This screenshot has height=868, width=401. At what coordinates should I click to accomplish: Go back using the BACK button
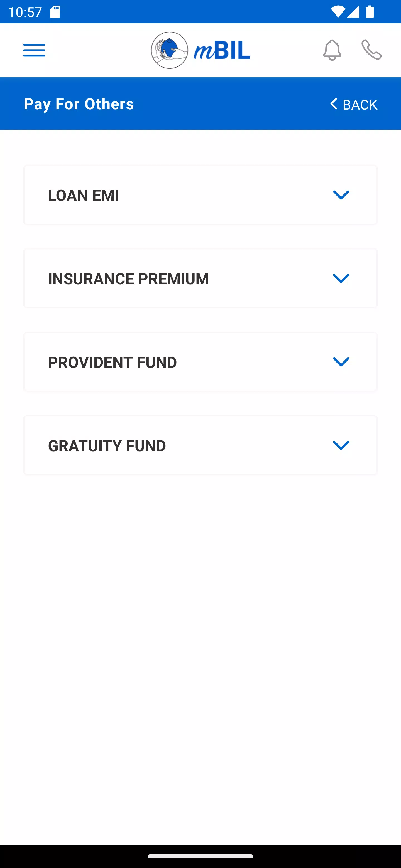(x=353, y=104)
